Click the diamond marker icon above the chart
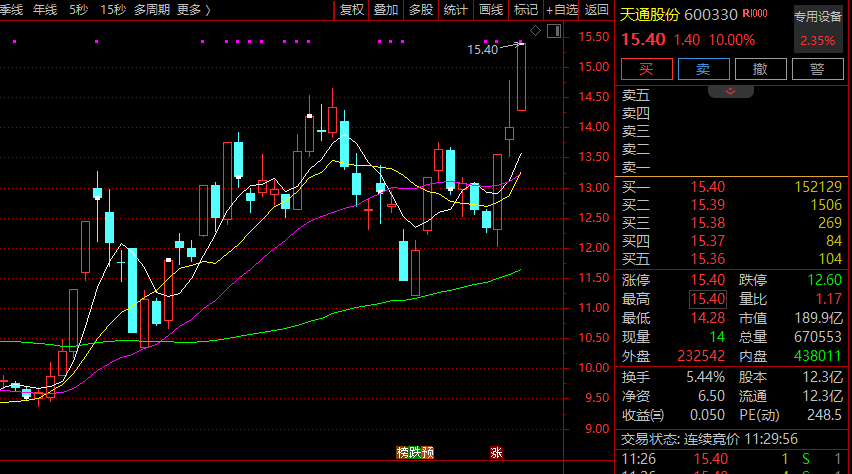The width and height of the screenshot is (852, 474). click(x=535, y=32)
